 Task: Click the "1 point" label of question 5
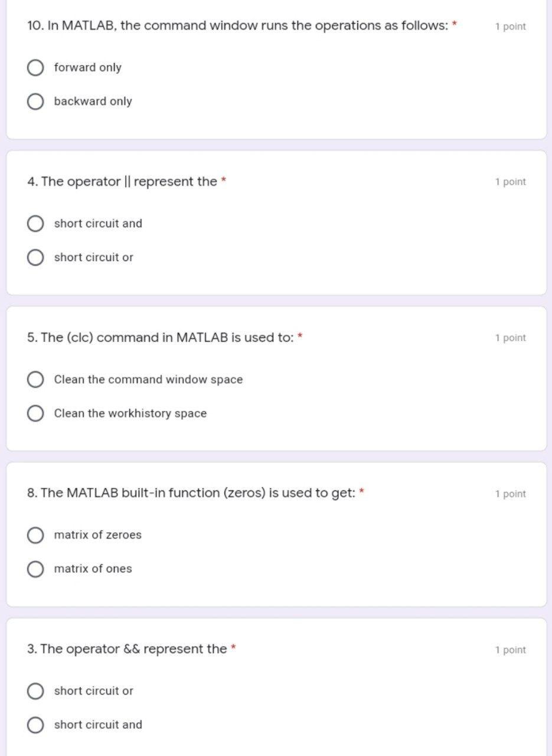(x=510, y=338)
